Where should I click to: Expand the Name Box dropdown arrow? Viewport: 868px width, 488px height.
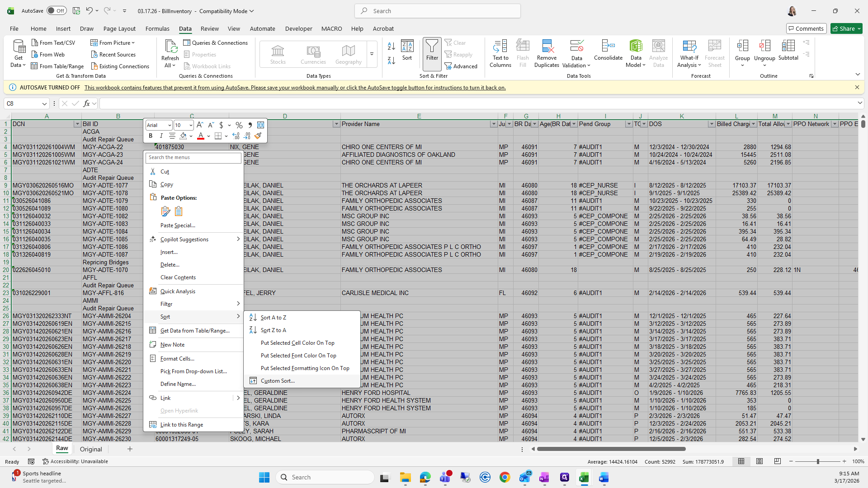[x=44, y=104]
